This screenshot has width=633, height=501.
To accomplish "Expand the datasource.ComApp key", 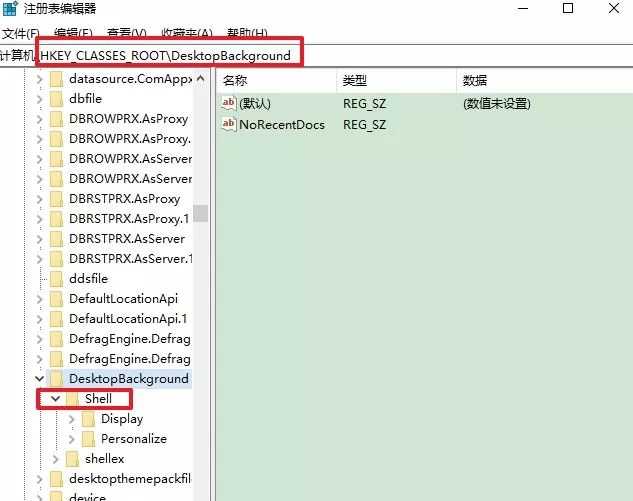I will (39, 79).
